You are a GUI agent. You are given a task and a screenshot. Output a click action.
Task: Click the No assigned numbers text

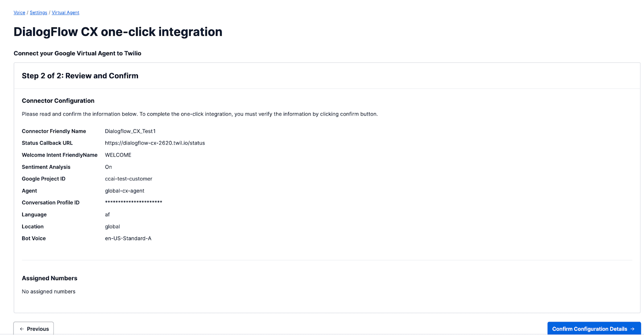48,291
